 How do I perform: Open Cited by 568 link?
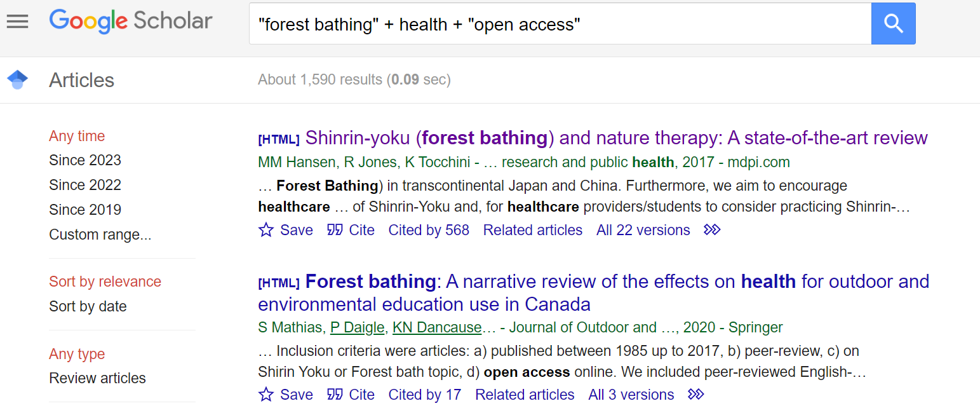point(429,230)
